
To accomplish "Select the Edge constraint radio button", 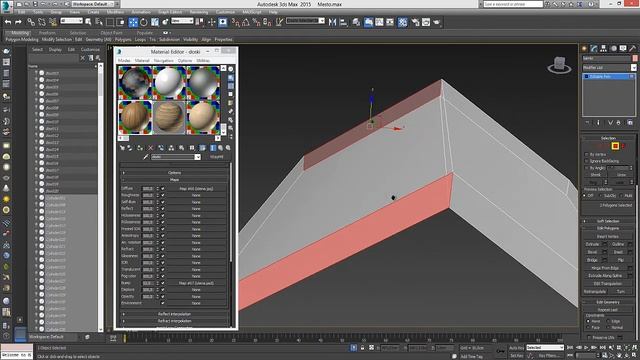I will (x=608, y=321).
